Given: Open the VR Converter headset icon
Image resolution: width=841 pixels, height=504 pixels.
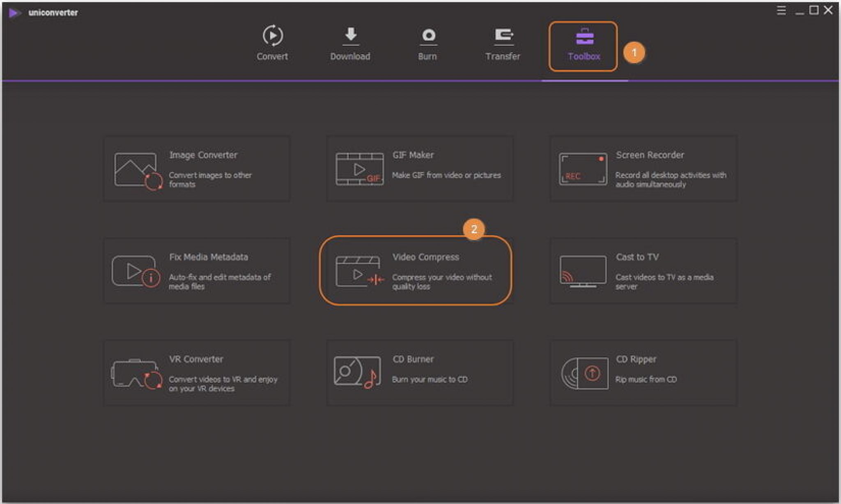Looking at the screenshot, I should click(x=136, y=374).
